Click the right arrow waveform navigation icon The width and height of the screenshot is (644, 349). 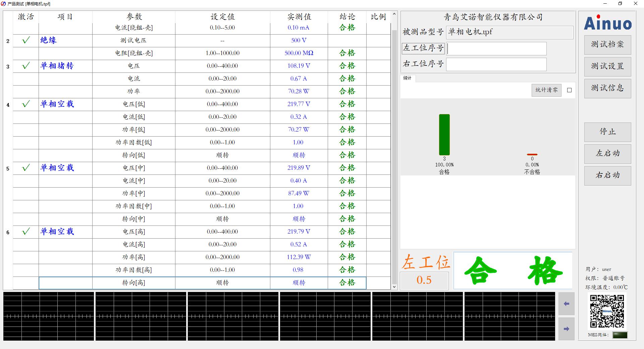[x=566, y=329]
